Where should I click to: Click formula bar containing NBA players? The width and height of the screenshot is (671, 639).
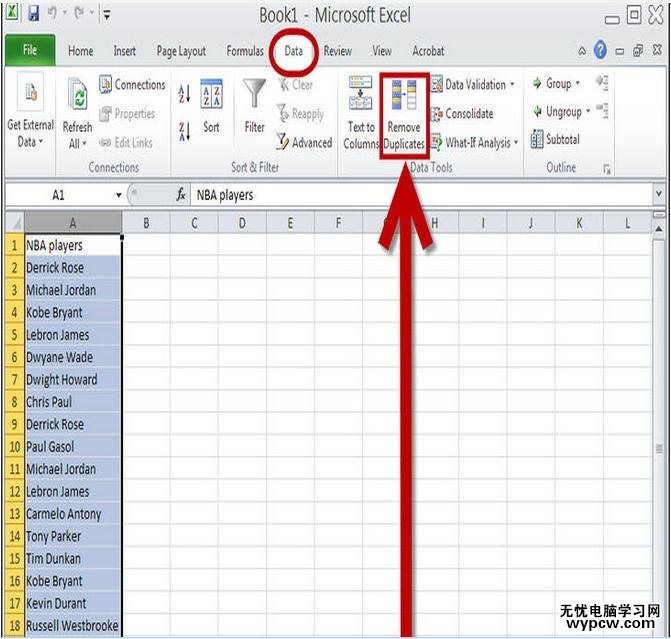click(422, 195)
